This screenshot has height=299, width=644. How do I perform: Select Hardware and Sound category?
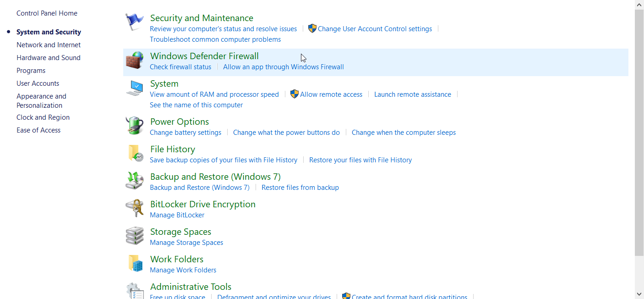point(49,58)
